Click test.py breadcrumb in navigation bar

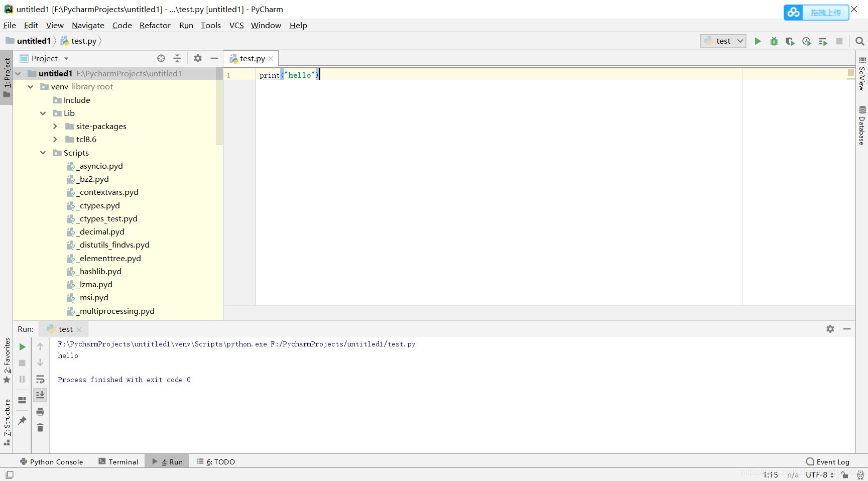coord(79,41)
